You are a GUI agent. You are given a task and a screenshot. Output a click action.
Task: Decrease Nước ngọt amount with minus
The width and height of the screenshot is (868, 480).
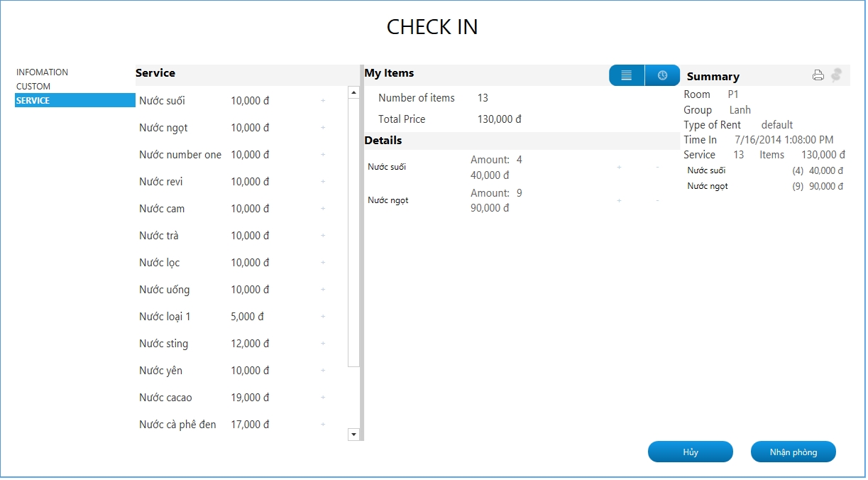coord(657,201)
